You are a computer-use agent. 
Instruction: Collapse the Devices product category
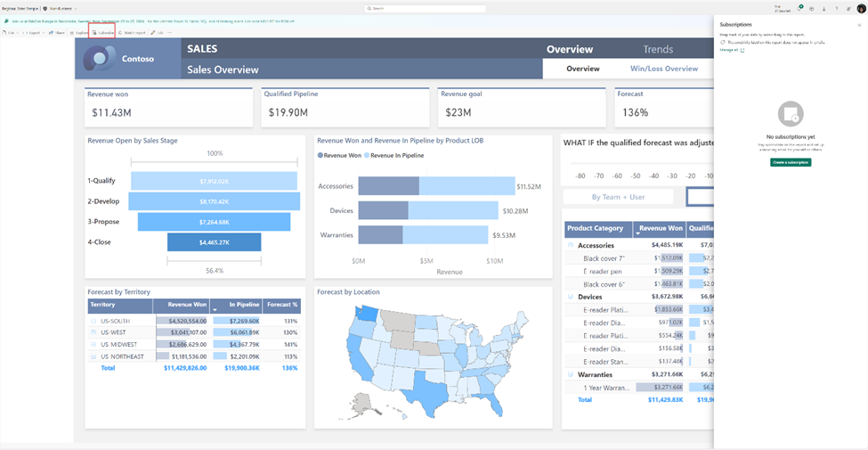[570, 297]
